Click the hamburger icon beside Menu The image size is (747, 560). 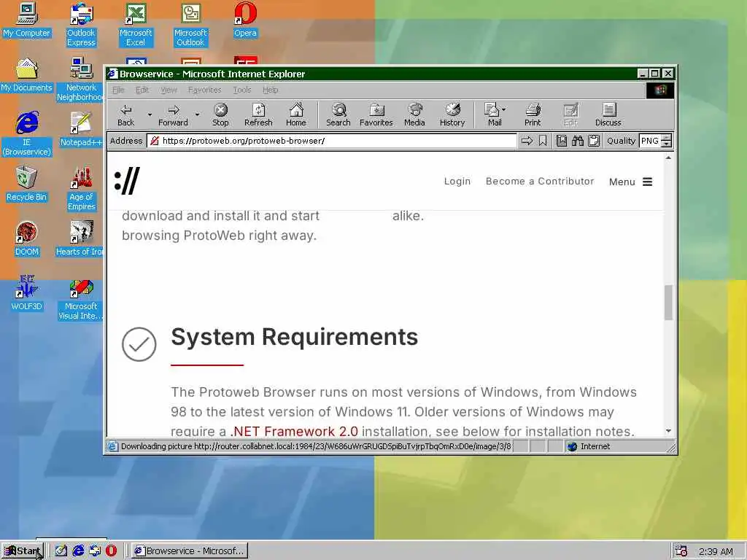648,182
